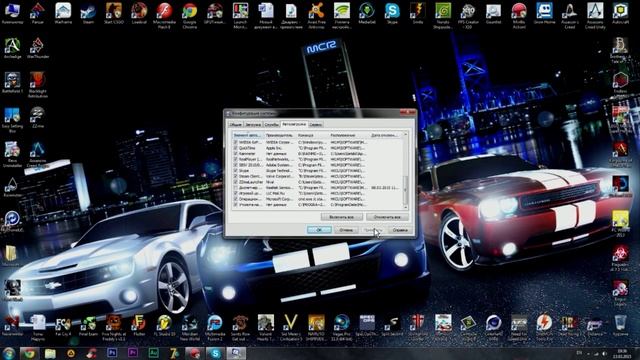Open Photoshop from the taskbar

tap(112, 353)
